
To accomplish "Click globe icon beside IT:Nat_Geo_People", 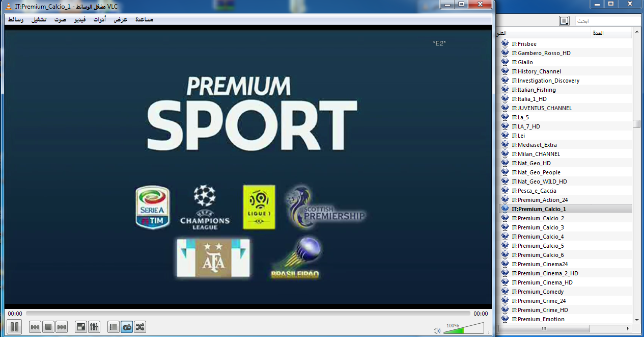I will click(505, 172).
